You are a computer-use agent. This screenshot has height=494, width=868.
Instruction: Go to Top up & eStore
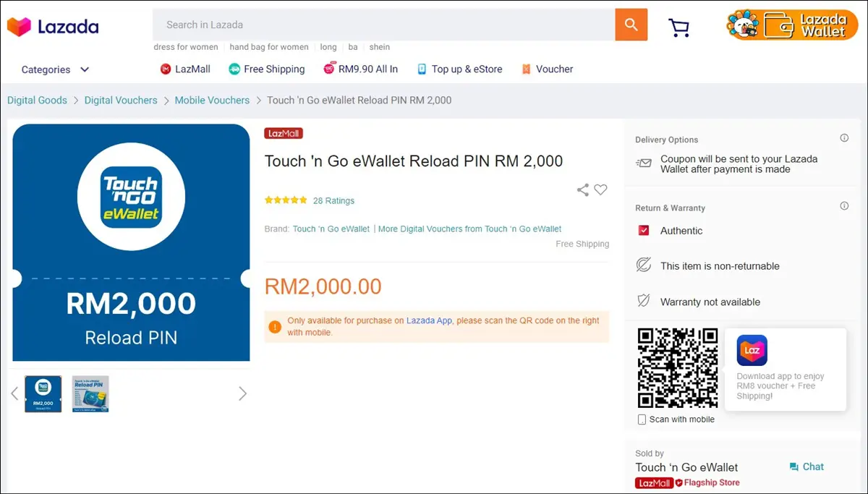[459, 69]
